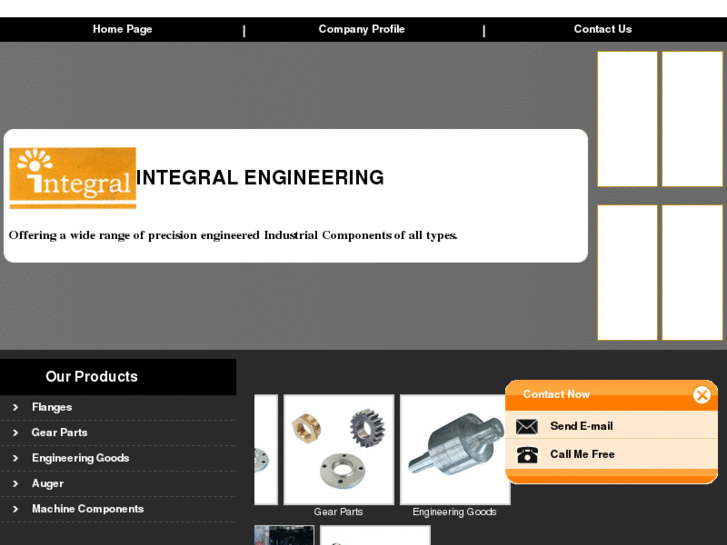Screen dimensions: 727x545
Task: Open the Machine Components category
Action: pyautogui.click(x=88, y=509)
